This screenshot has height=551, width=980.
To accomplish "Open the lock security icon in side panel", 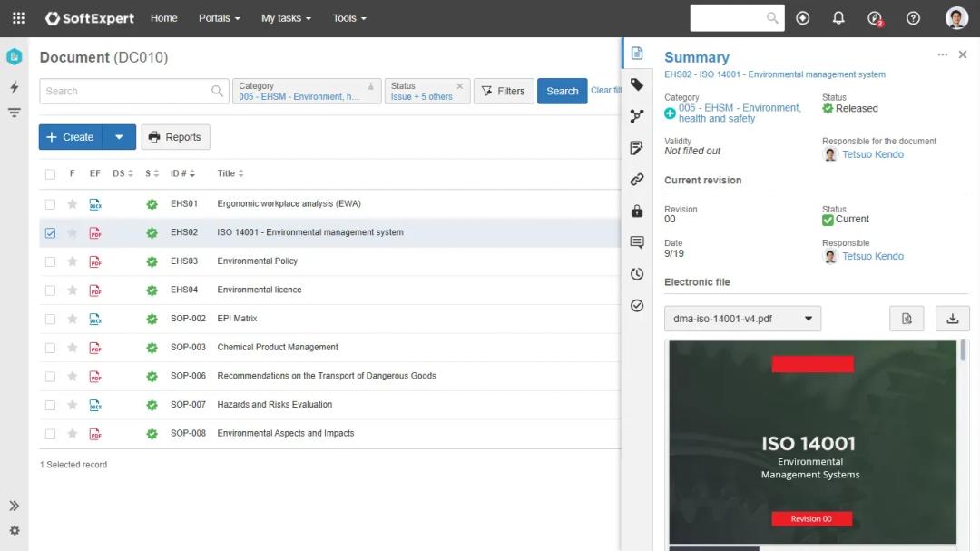I will click(637, 212).
